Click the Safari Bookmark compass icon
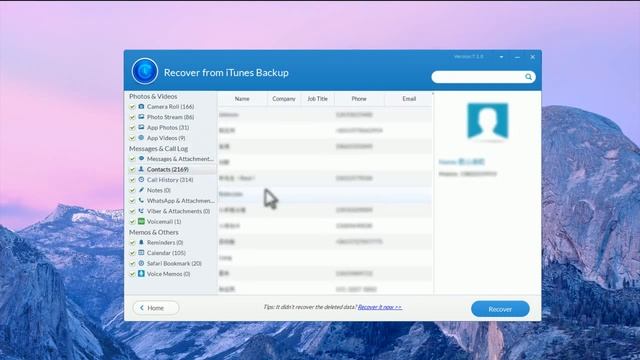The image size is (640, 360). [x=141, y=263]
